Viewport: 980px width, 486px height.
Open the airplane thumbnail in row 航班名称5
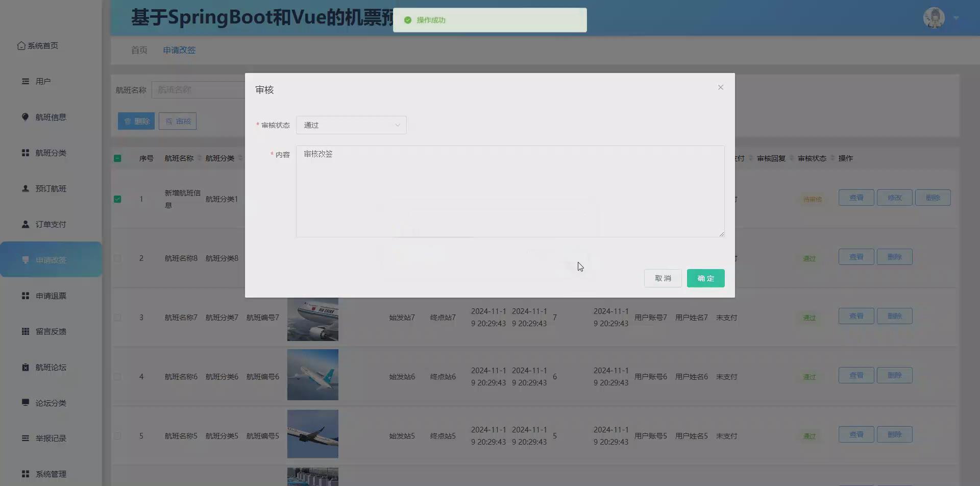(x=313, y=434)
